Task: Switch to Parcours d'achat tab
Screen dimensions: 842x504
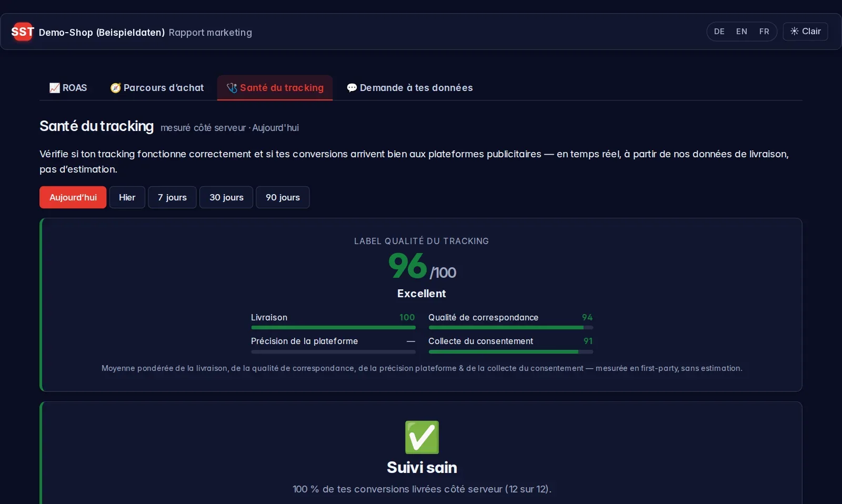Action: [x=157, y=88]
